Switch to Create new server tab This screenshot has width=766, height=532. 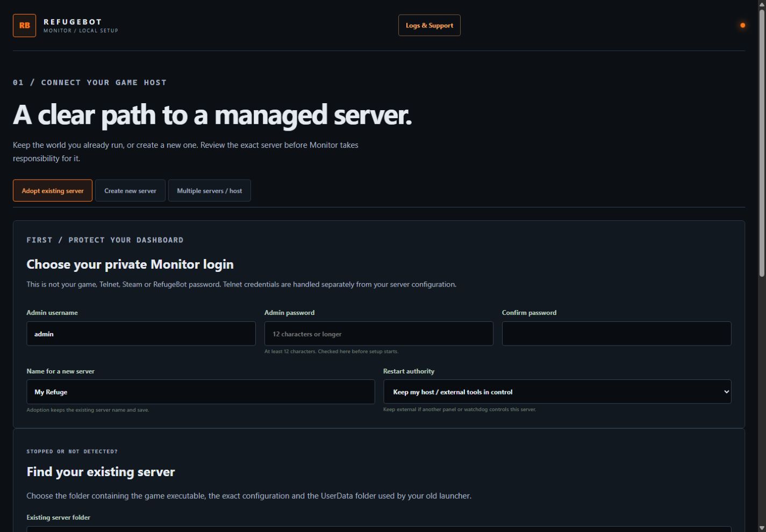point(130,191)
